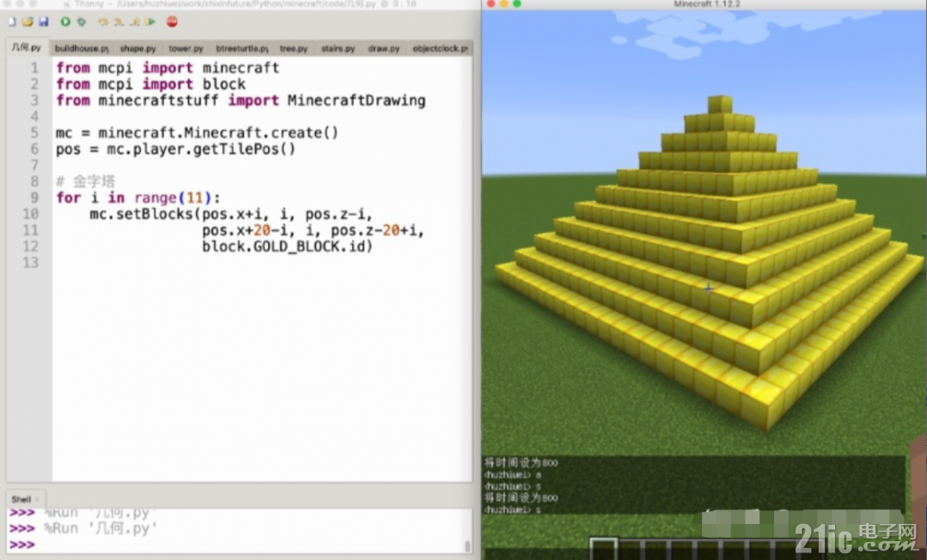Select the btreeturtle.py tab
The image size is (927, 560).
[x=241, y=48]
